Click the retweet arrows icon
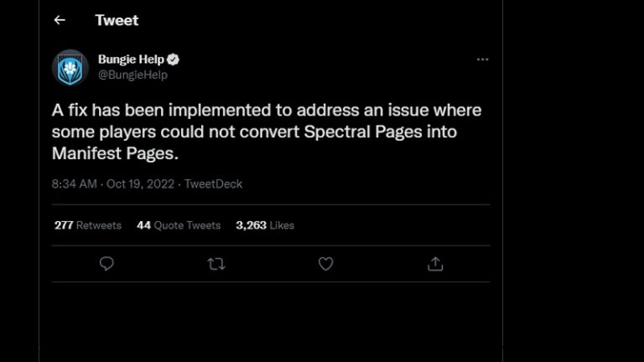The image size is (644, 362). point(216,264)
